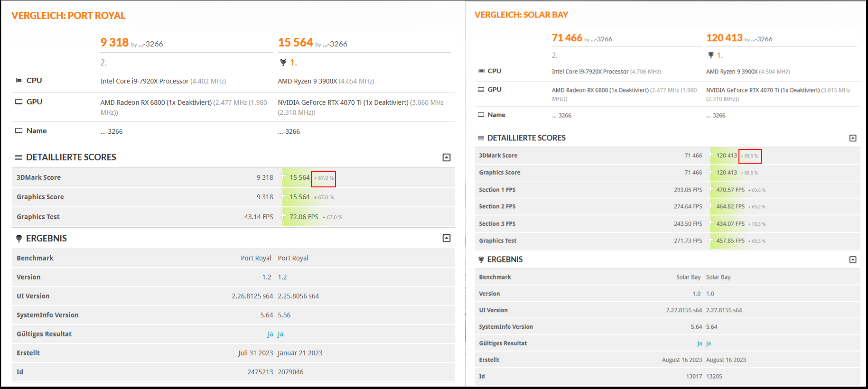Click Id value 13017

point(694,377)
